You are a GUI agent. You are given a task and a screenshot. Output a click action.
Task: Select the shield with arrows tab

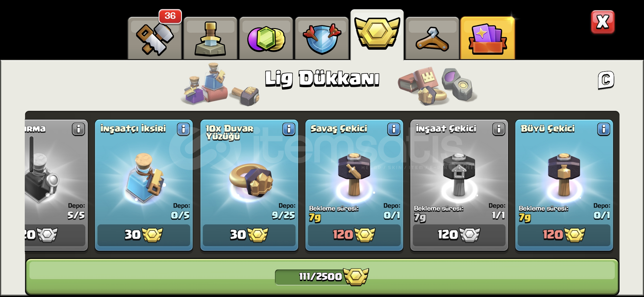pyautogui.click(x=322, y=38)
